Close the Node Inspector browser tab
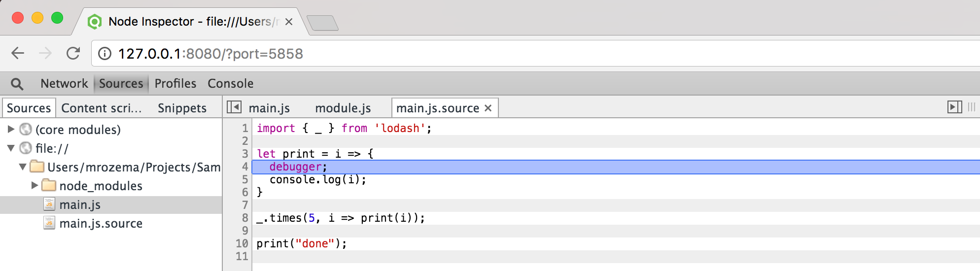This screenshot has width=980, height=271. pos(289,22)
